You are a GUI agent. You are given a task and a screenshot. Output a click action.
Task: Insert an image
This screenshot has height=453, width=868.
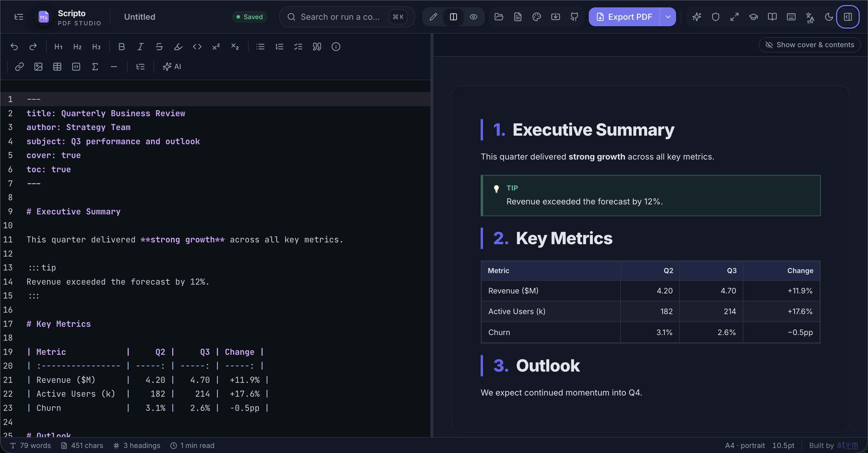tap(38, 67)
